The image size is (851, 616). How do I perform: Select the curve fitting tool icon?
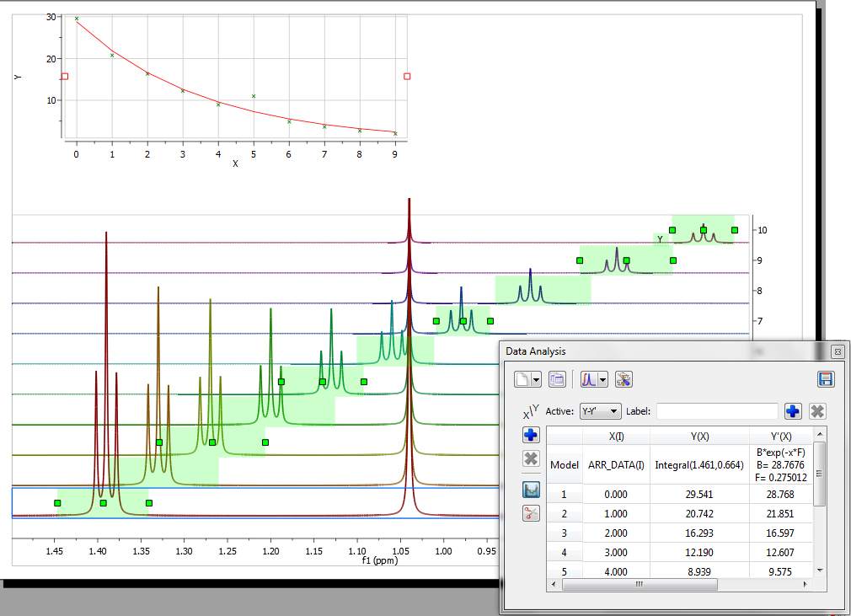coord(590,379)
